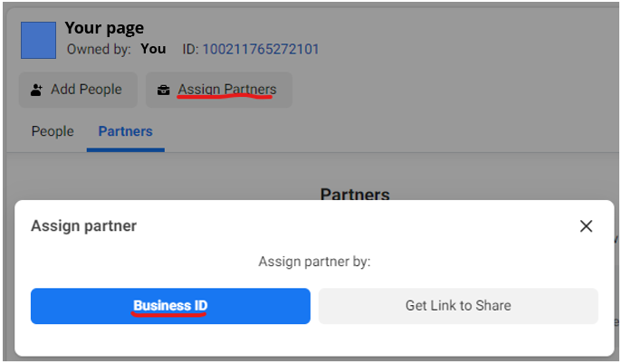
Task: Click the person-plus icon on Add People
Action: (36, 90)
